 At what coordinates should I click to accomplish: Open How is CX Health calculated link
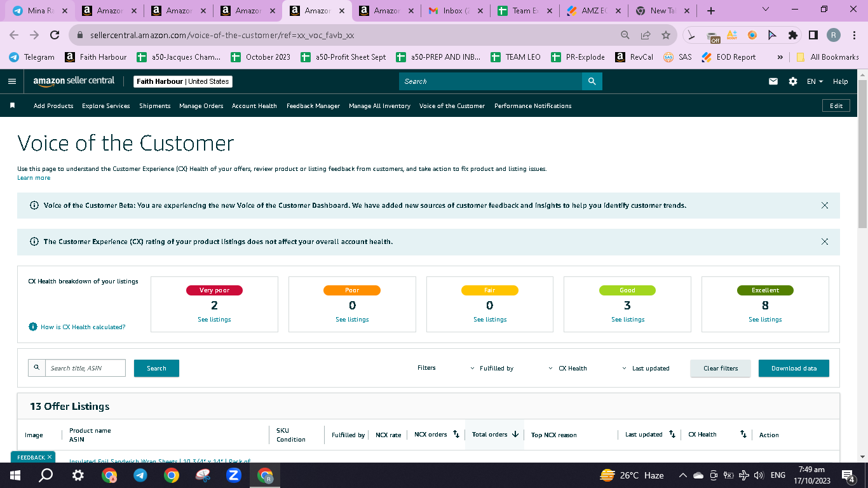click(83, 327)
